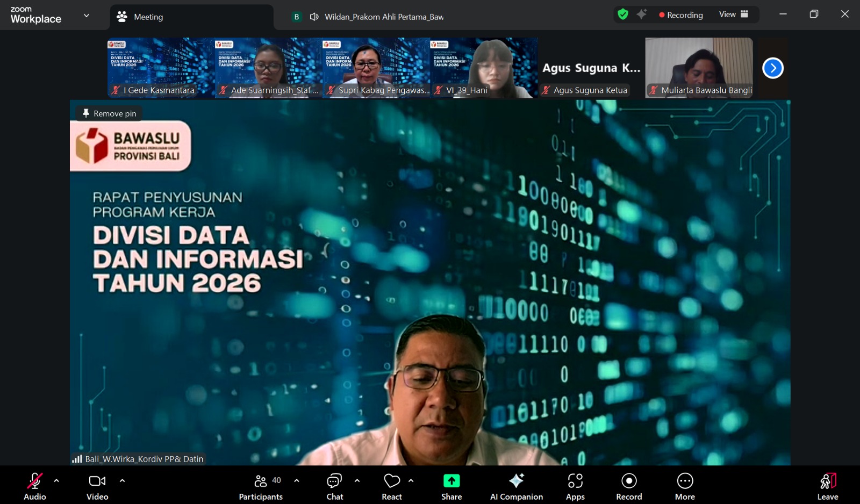The height and width of the screenshot is (504, 860).
Task: Switch to the Meeting tab
Action: coord(191,17)
